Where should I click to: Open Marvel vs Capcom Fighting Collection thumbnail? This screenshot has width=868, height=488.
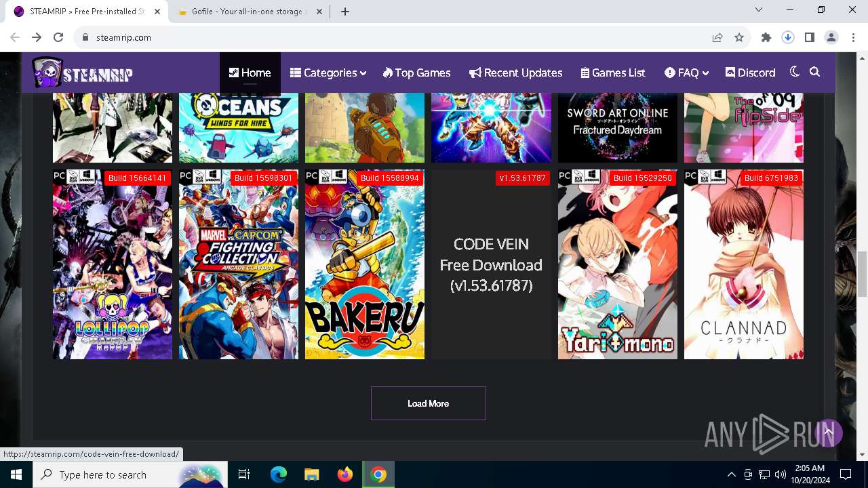click(239, 264)
